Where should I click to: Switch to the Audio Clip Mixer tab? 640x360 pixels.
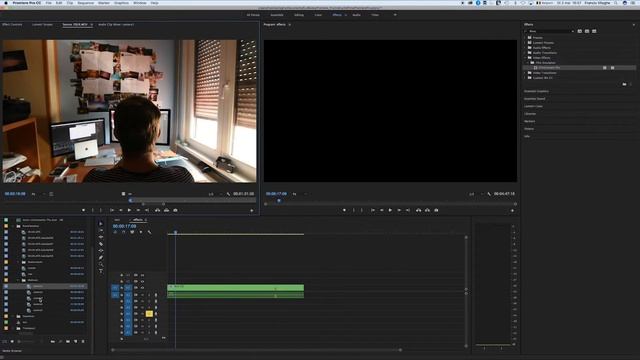click(x=116, y=24)
